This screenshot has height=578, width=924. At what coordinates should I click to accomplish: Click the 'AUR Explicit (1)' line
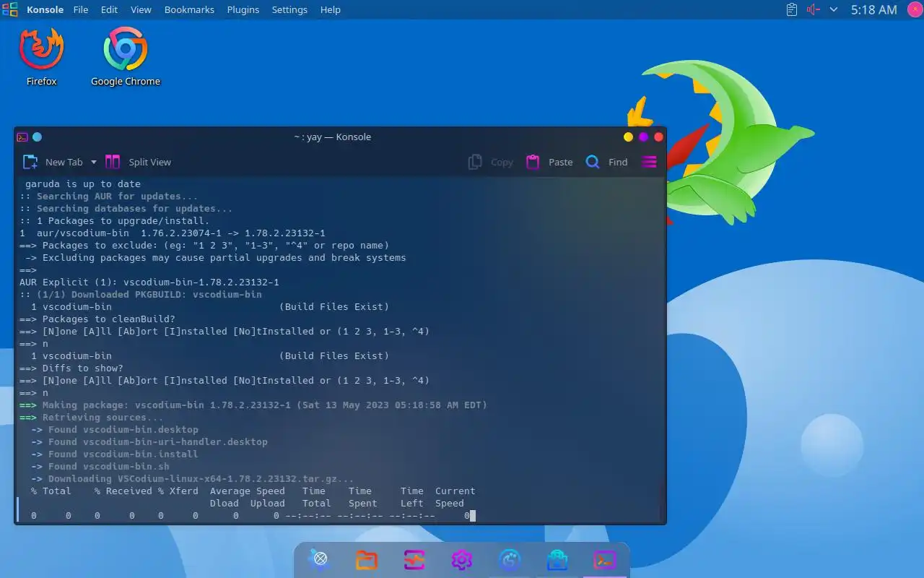click(x=149, y=282)
